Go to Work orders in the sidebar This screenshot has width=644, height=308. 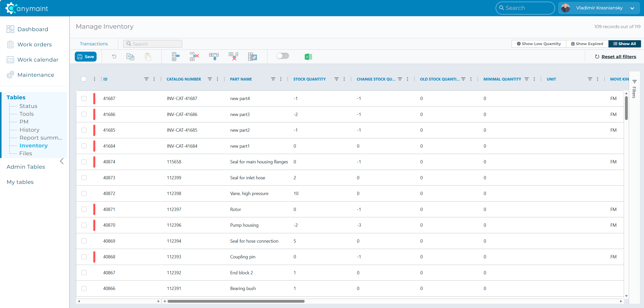tap(34, 45)
